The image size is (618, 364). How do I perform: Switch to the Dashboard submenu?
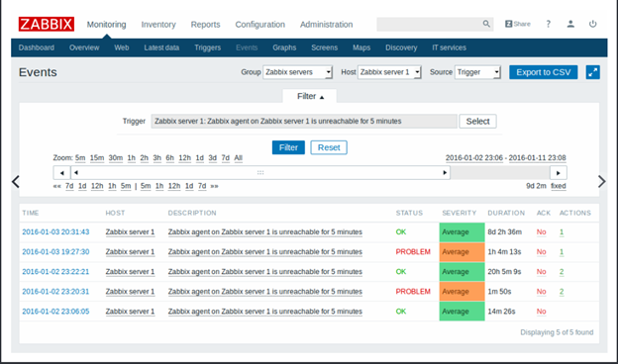tap(37, 47)
